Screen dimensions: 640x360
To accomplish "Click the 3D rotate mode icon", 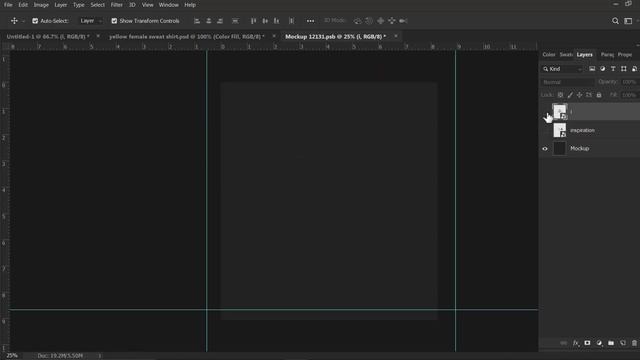I will tap(358, 21).
